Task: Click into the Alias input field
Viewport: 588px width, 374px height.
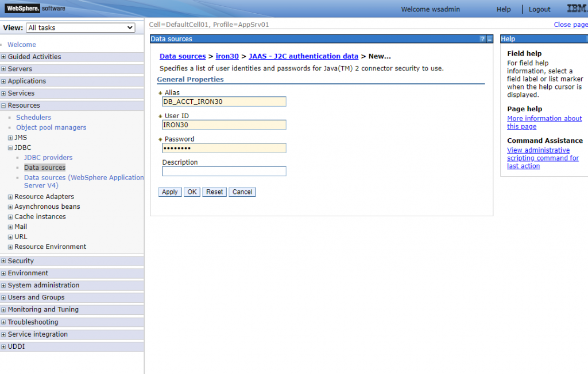Action: click(x=224, y=102)
